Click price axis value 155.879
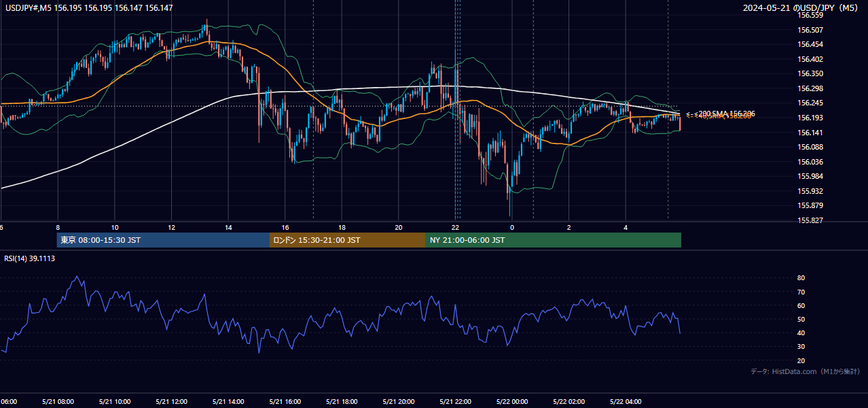 (811, 205)
